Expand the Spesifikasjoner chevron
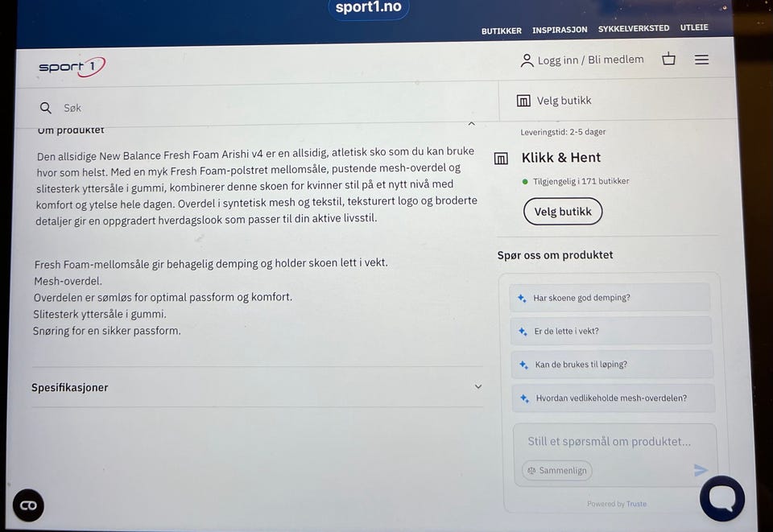The image size is (773, 532). pos(477,386)
